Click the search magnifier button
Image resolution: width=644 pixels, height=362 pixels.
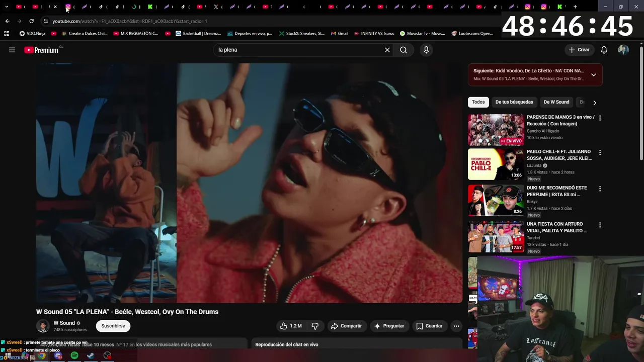[404, 50]
